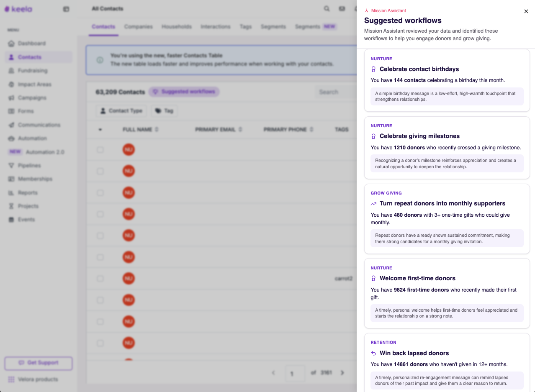Sort by the PRIMARY PHONE column
Viewport: 535px width, 392px height.
coord(289,130)
